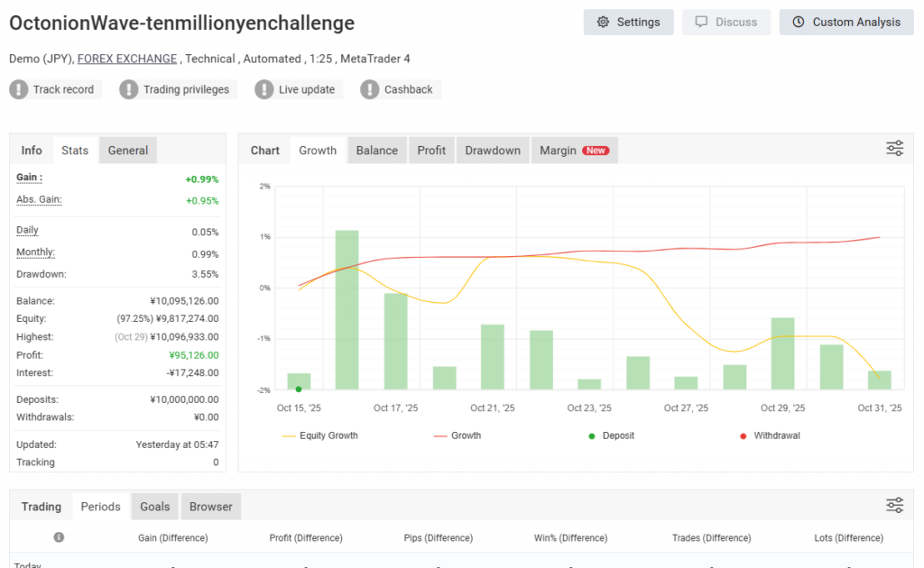
Task: Open the General tab in Info panel
Action: pyautogui.click(x=127, y=151)
